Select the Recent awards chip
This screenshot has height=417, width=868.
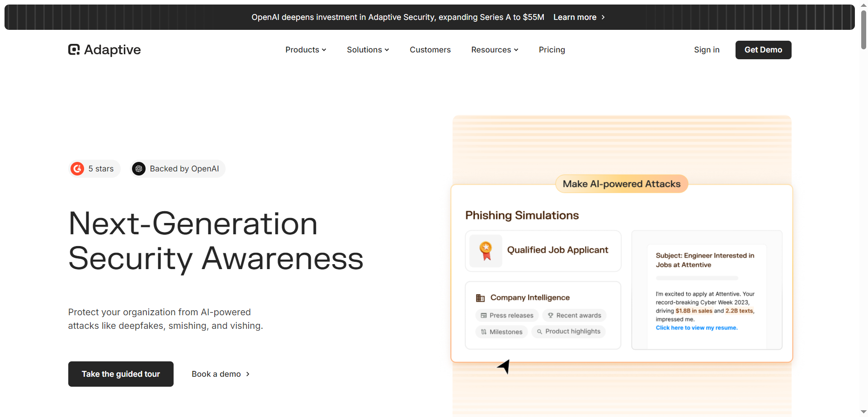[x=574, y=316]
